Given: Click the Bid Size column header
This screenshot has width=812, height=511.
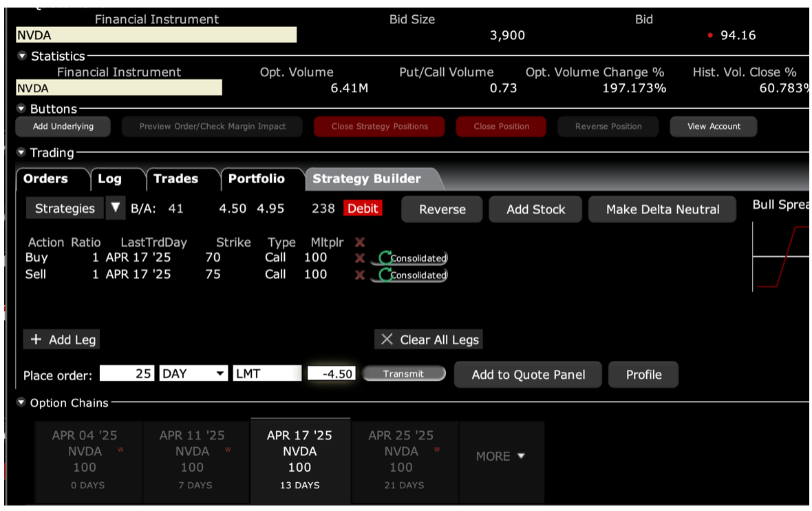Looking at the screenshot, I should pos(412,19).
